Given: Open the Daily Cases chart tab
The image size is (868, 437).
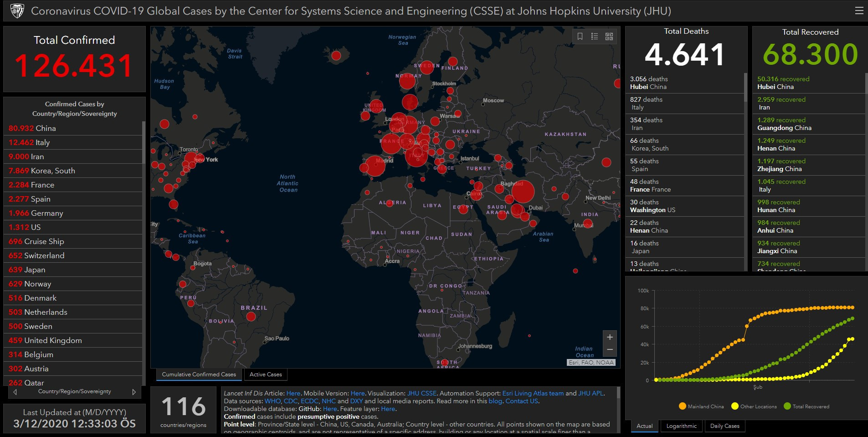Looking at the screenshot, I should click(724, 426).
